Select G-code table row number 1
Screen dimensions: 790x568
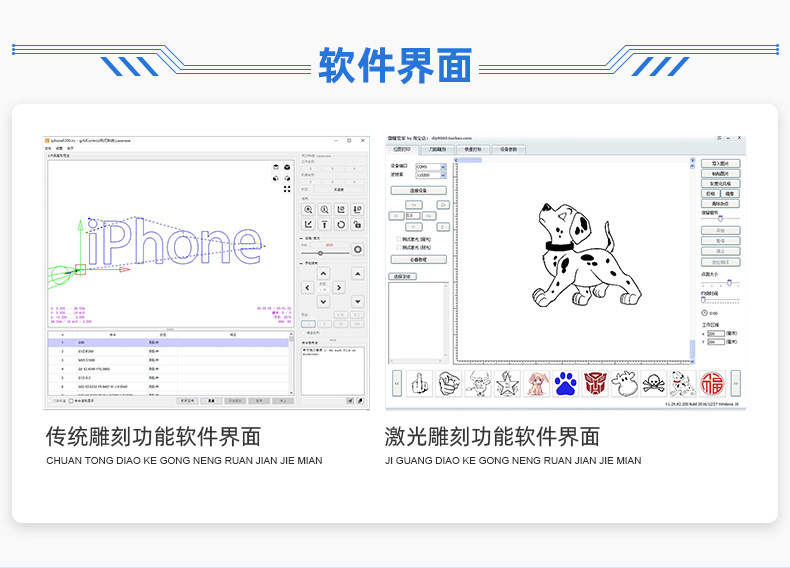point(168,342)
